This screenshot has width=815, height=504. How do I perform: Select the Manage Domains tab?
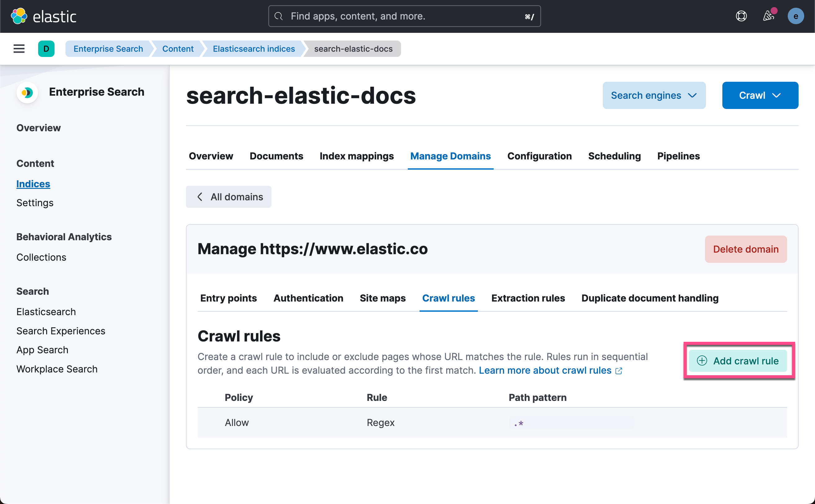(x=450, y=156)
